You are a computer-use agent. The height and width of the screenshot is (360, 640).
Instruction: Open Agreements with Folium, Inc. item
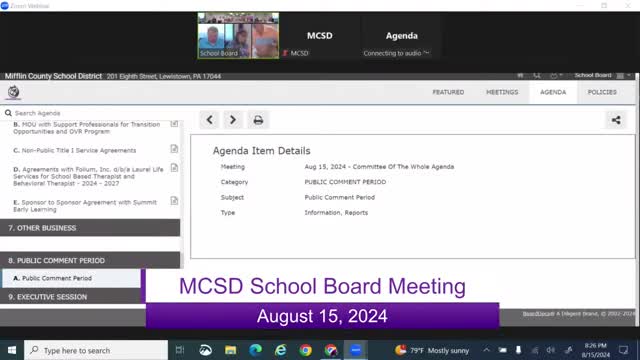(x=89, y=176)
